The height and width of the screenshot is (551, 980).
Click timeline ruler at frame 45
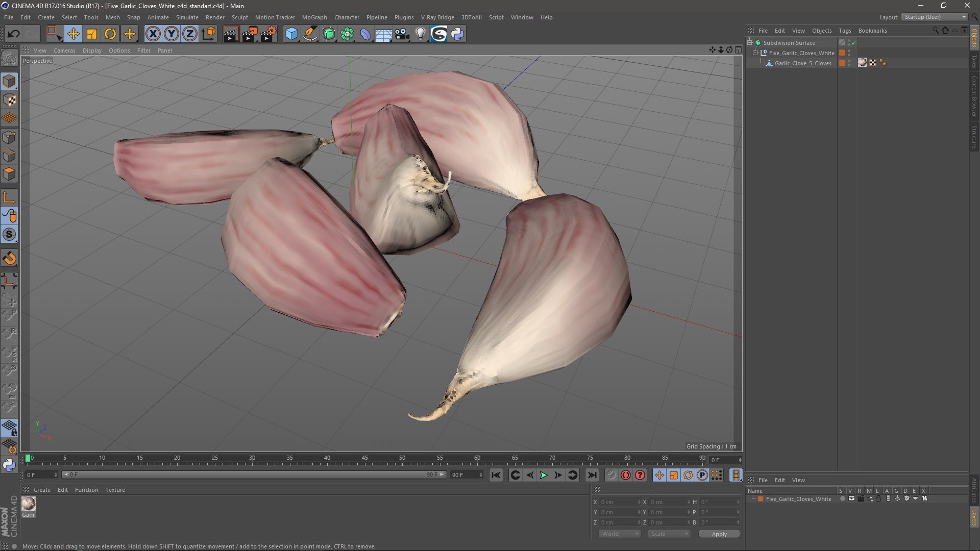365,459
